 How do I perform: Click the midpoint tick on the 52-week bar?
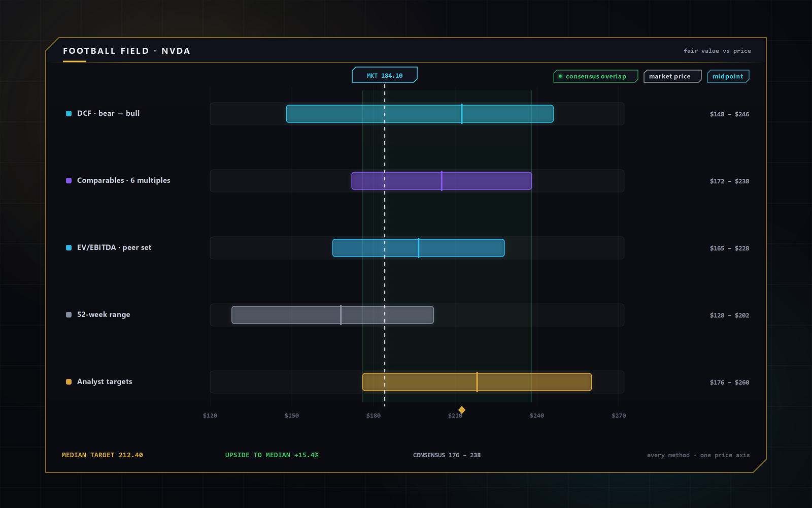(x=341, y=315)
